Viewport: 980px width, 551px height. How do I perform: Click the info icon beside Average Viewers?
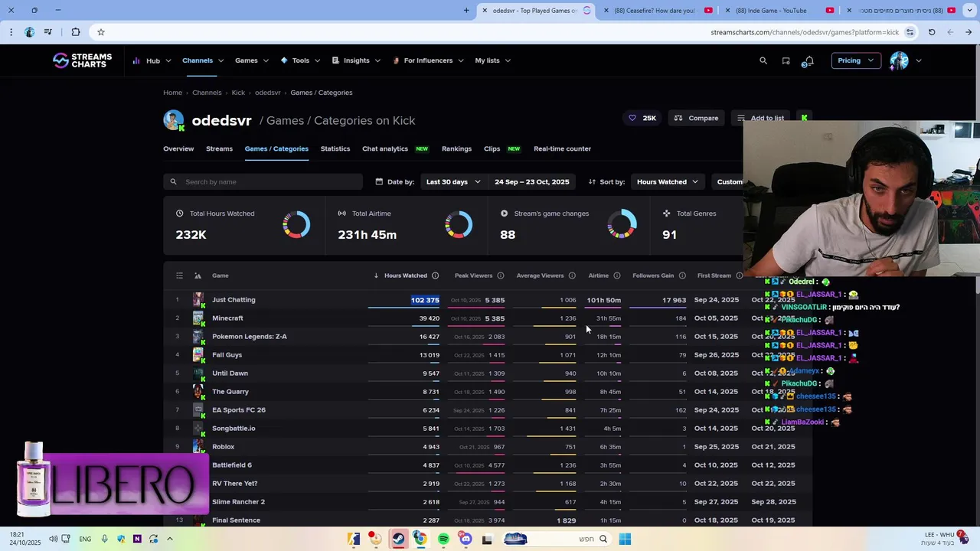tap(571, 275)
